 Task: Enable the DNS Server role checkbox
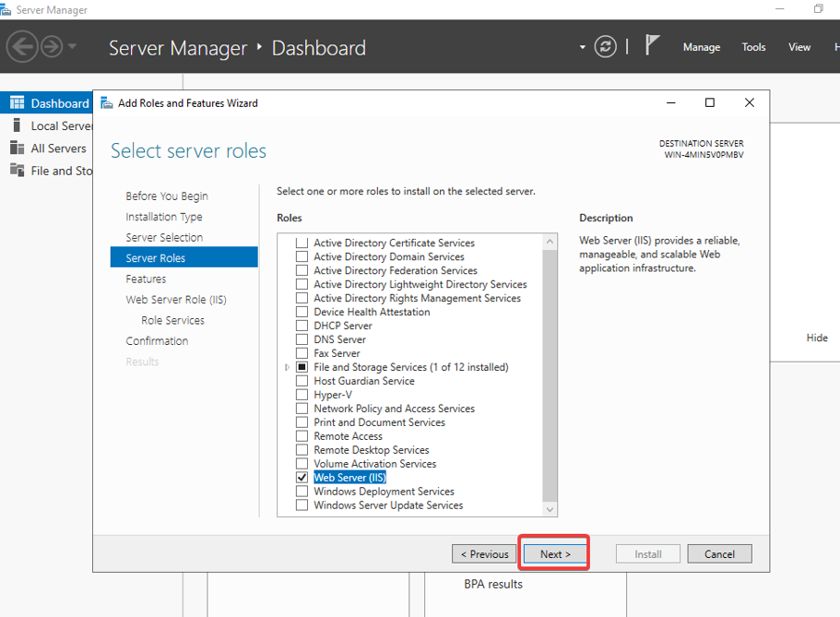(x=302, y=339)
